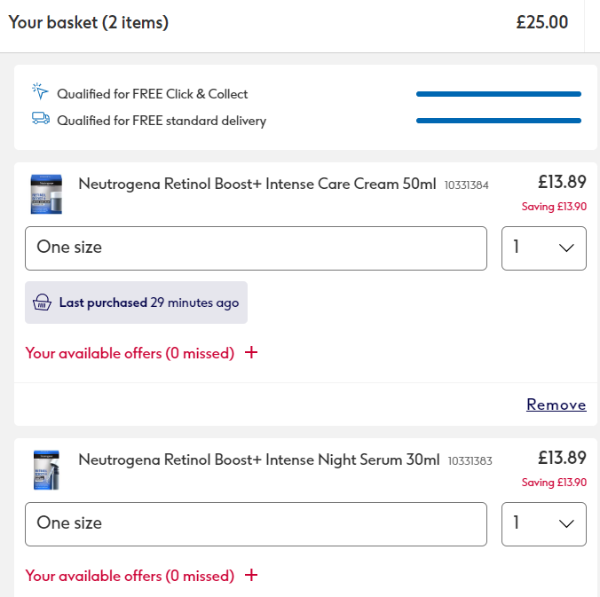Screen dimensions: 600x597
Task: Click the plus icon for Night Serum offers
Action: pyautogui.click(x=251, y=575)
